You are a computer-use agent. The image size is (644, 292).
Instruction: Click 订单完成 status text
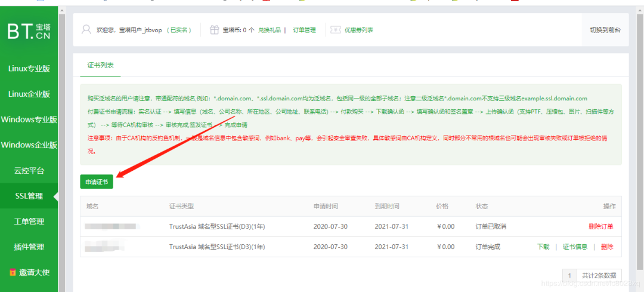point(488,247)
